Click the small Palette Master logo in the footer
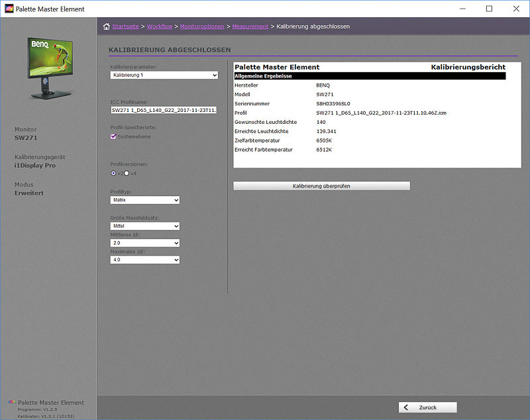Viewport: 530px width, 420px height. pos(12,402)
